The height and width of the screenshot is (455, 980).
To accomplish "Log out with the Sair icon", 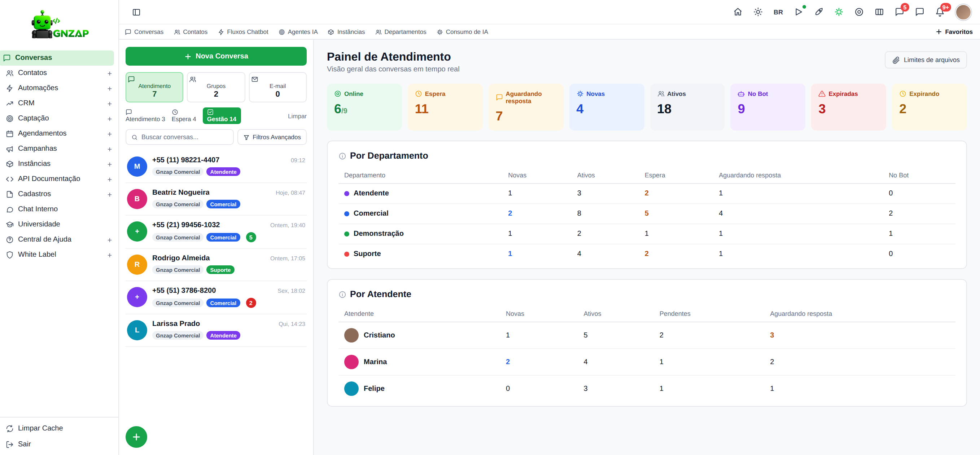I will [10, 444].
